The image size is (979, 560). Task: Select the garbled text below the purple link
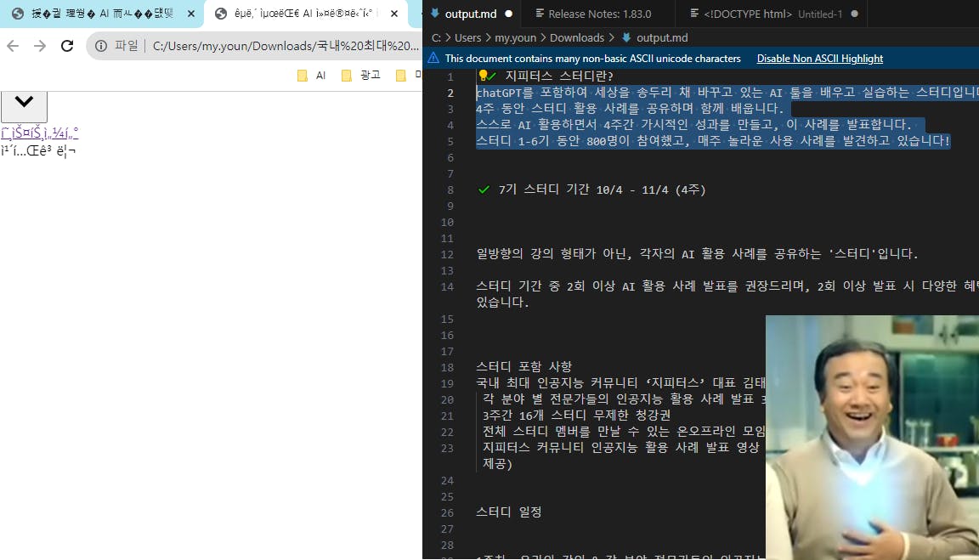click(x=38, y=150)
